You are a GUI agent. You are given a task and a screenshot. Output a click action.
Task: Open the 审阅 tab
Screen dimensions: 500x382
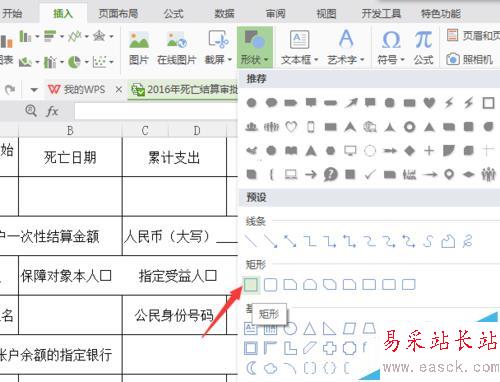[275, 14]
